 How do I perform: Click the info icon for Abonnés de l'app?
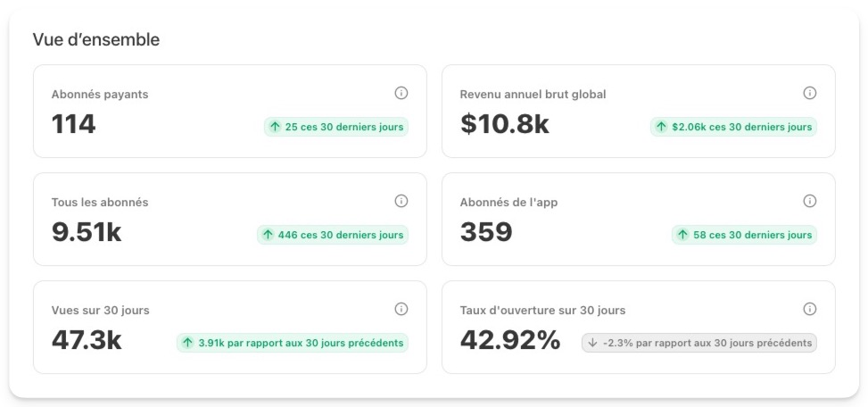(x=809, y=201)
